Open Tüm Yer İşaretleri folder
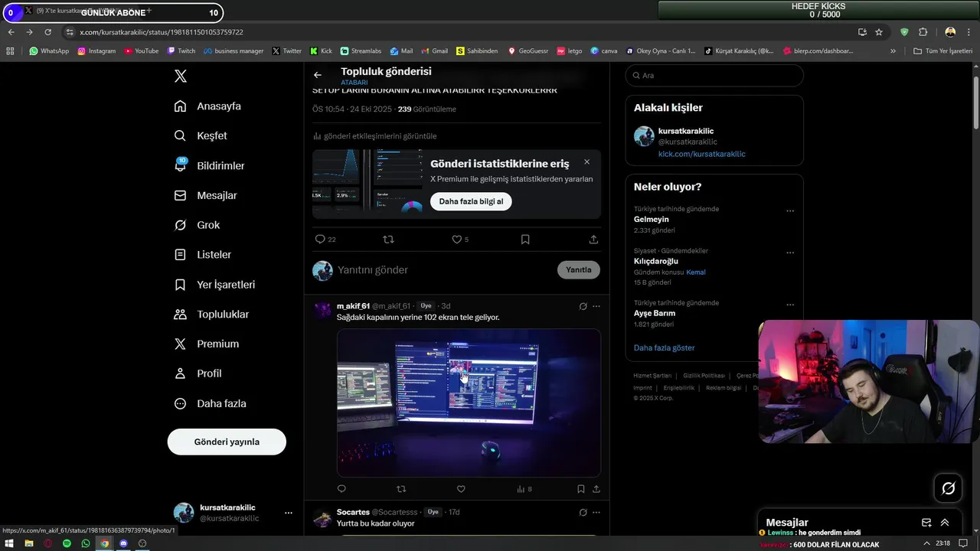 tap(943, 51)
